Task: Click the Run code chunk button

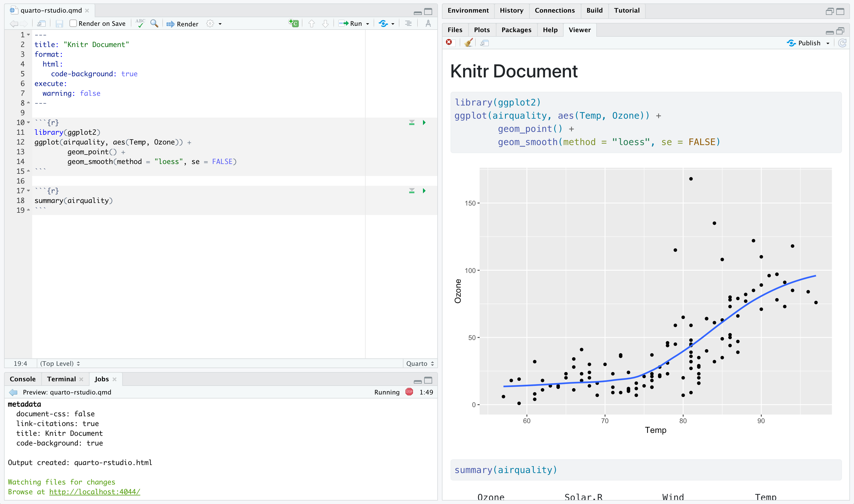Action: coord(425,122)
